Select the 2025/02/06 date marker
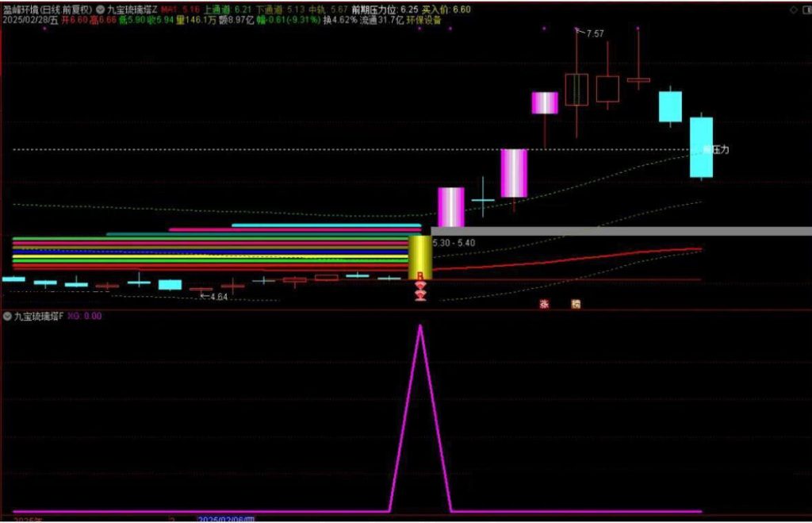The height and width of the screenshot is (523, 812). point(226,519)
